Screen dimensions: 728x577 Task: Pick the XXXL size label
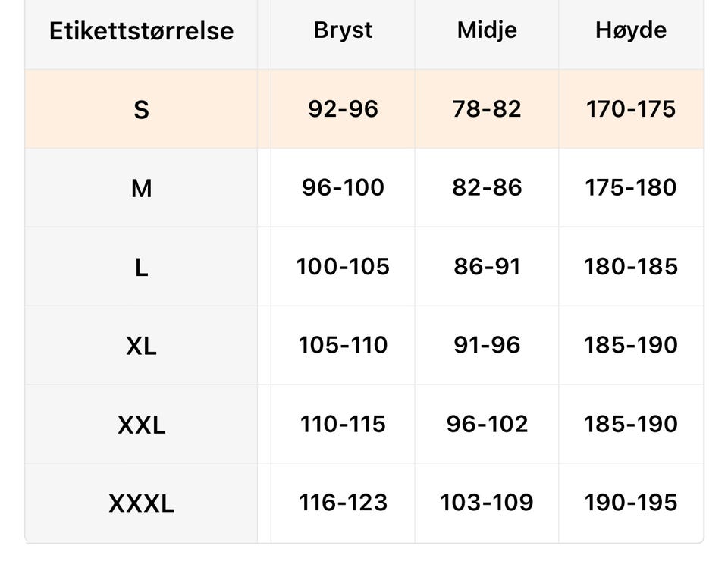(141, 503)
